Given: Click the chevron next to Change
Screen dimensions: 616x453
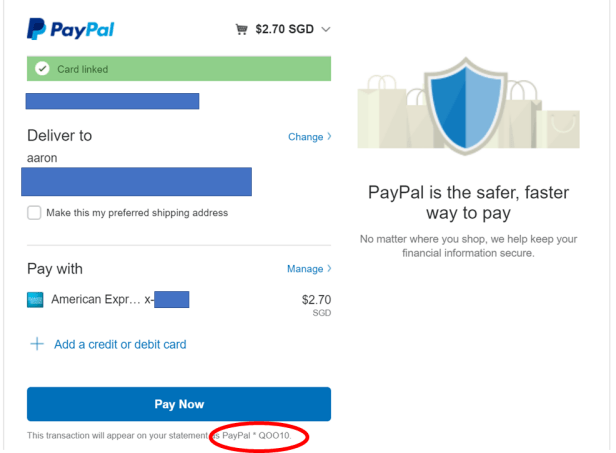Looking at the screenshot, I should (x=329, y=136).
